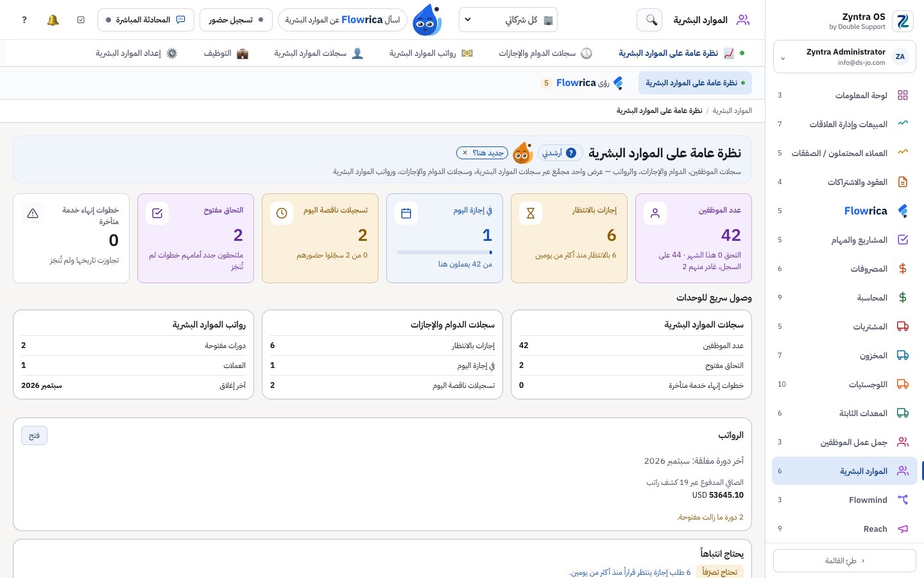Viewport: 924px width, 578px height.
Task: Click the search magnifier icon
Action: [x=649, y=20]
